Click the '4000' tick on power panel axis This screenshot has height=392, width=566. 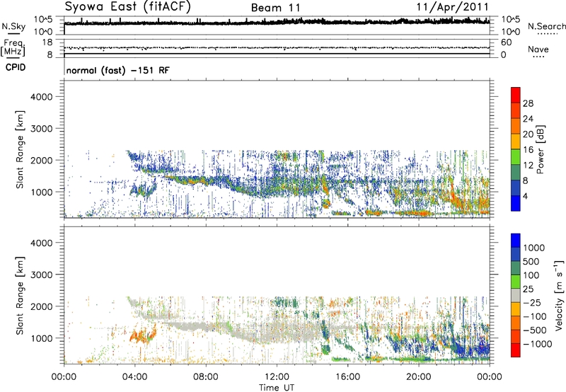click(x=42, y=97)
